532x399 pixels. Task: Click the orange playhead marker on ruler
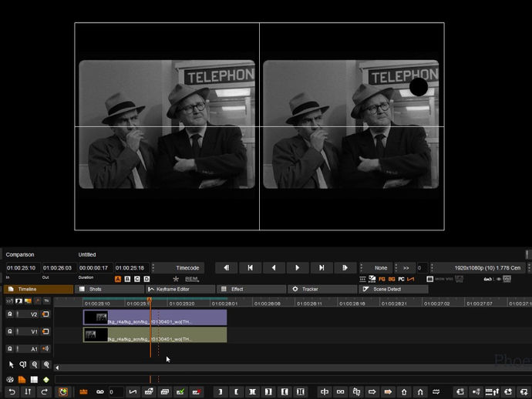point(150,300)
